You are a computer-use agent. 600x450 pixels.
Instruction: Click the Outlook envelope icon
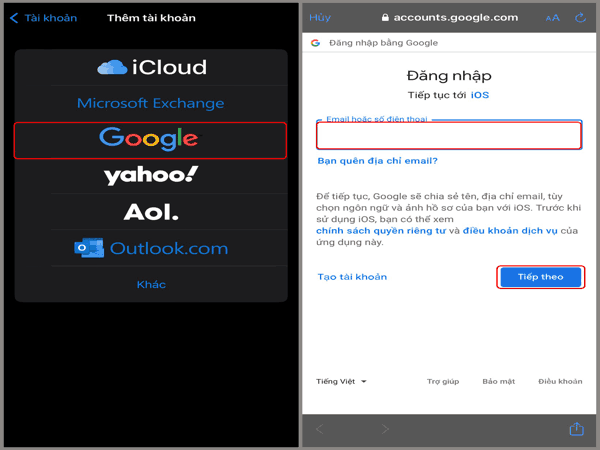coord(89,248)
